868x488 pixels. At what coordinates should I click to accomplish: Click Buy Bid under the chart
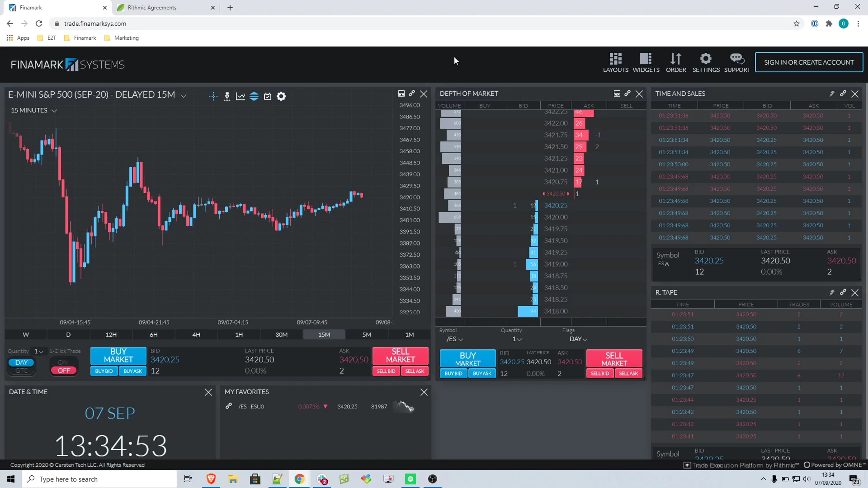[104, 371]
